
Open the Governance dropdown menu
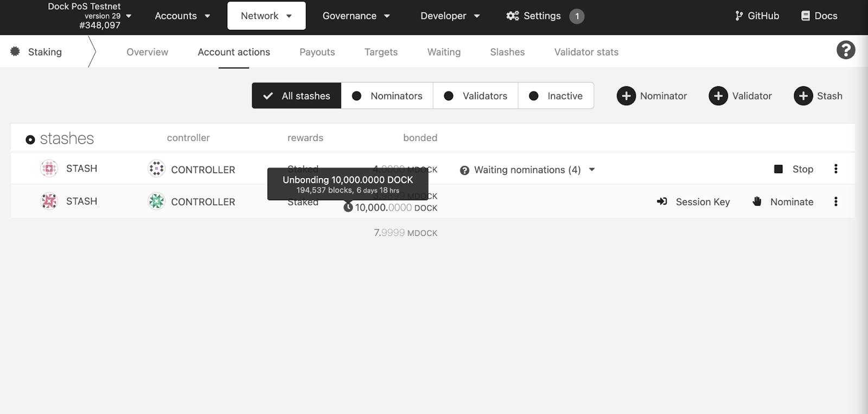[356, 16]
